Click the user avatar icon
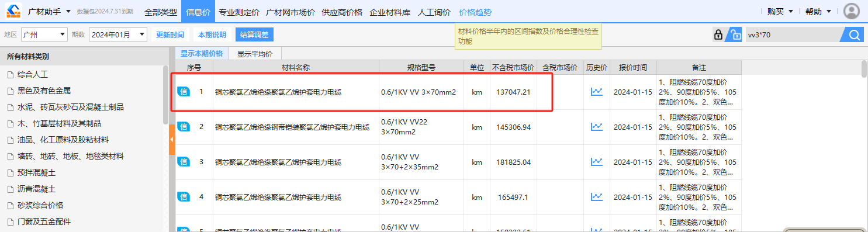The width and height of the screenshot is (868, 232). point(852,12)
